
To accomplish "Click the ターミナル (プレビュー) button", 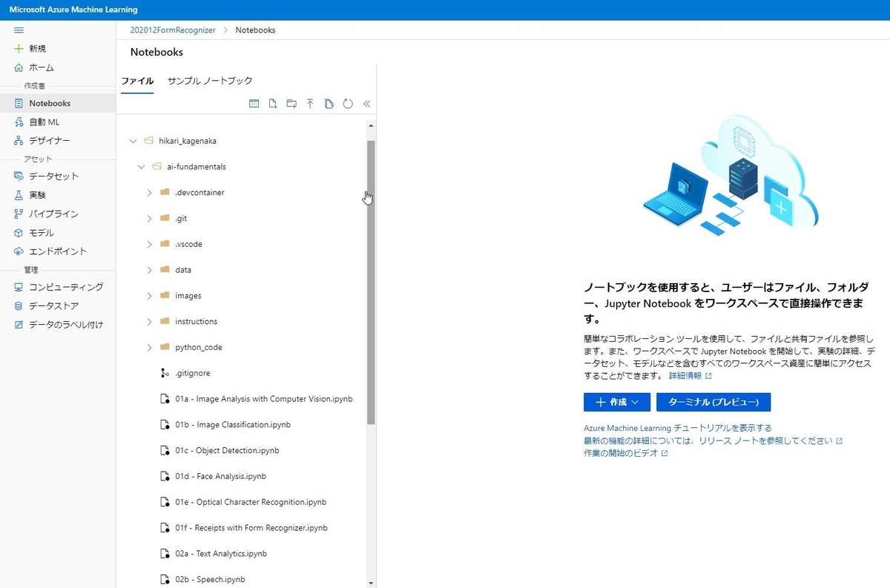I will click(713, 402).
